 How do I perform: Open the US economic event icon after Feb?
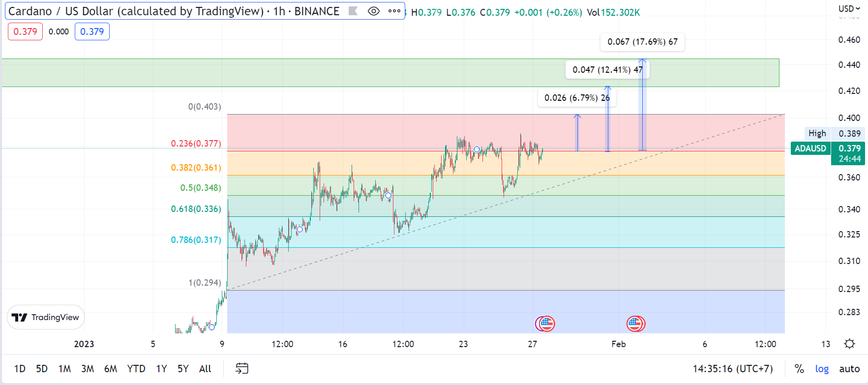coord(636,324)
